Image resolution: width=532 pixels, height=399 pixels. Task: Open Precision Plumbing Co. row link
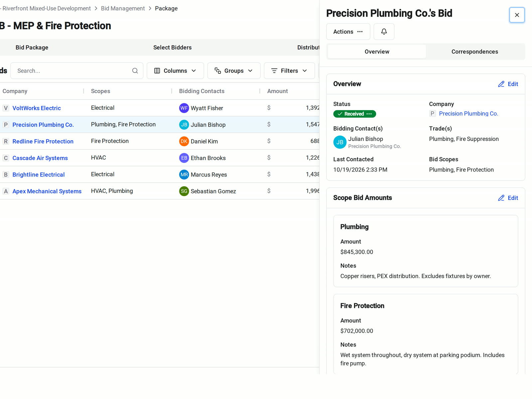[43, 125]
